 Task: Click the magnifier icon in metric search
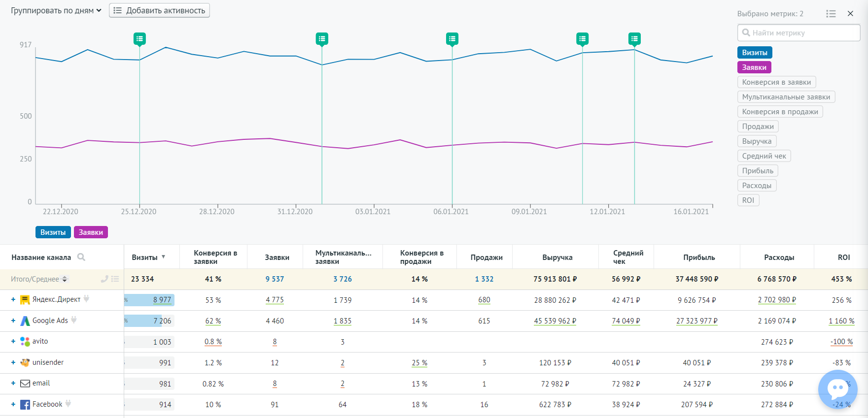pyautogui.click(x=746, y=32)
